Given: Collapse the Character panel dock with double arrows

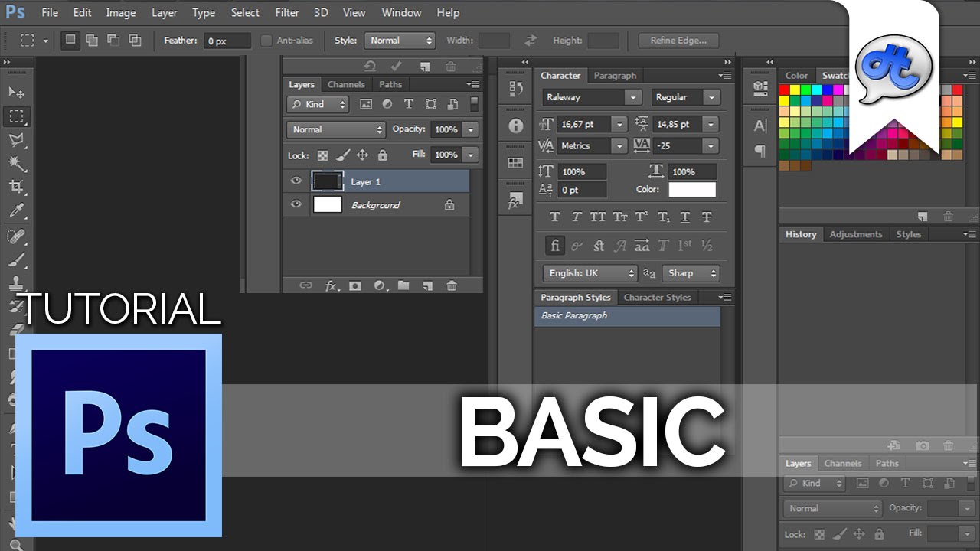Looking at the screenshot, I should pyautogui.click(x=727, y=62).
